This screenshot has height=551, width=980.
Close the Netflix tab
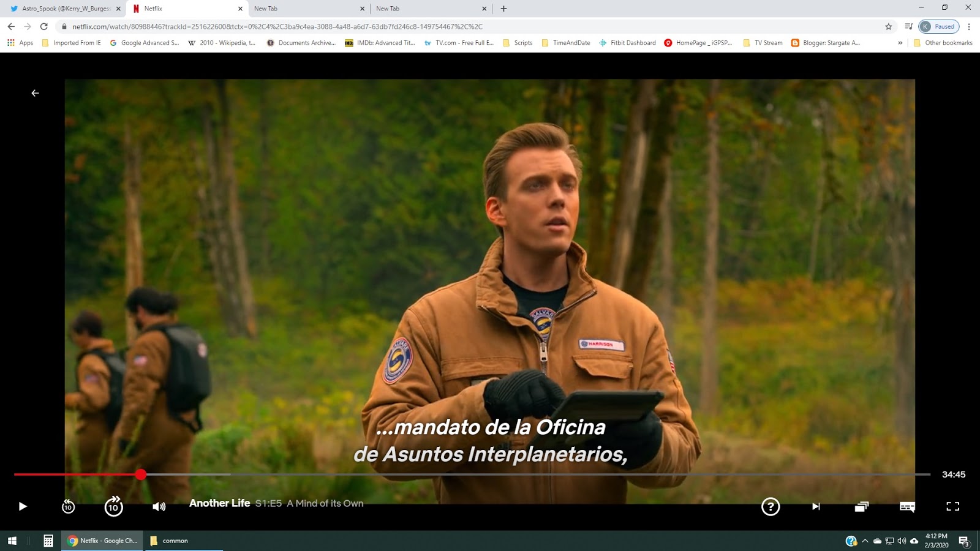coord(240,9)
